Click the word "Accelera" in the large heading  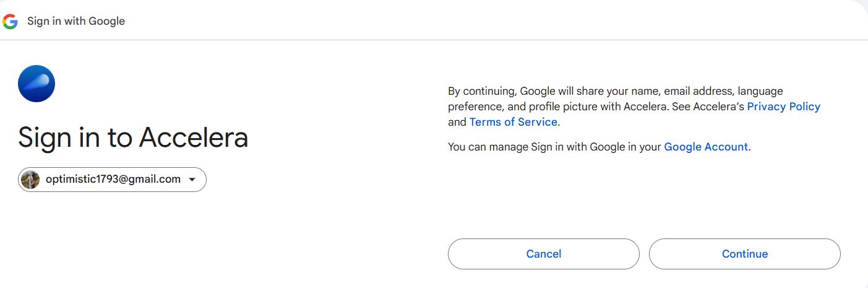[193, 137]
